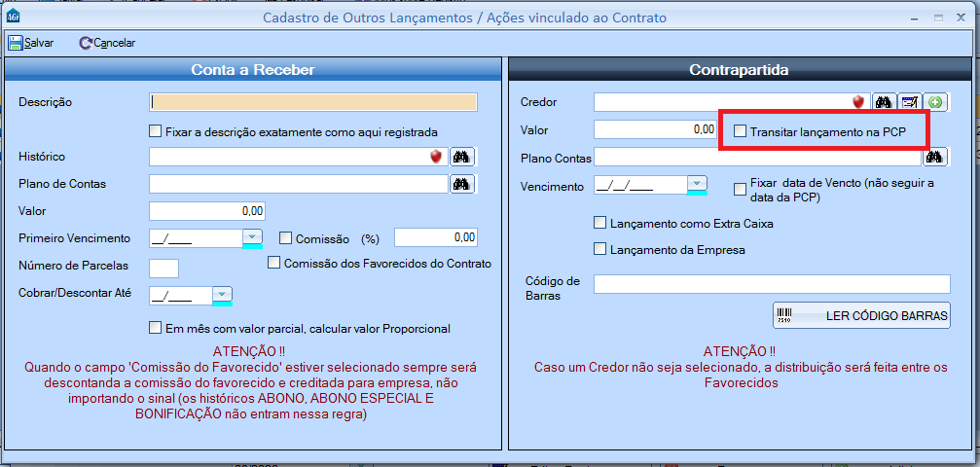Open the Vencimento date dropdown

pos(697,184)
